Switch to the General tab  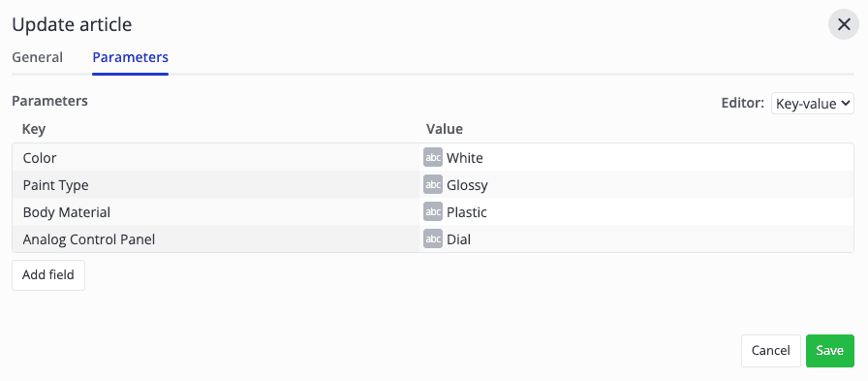click(38, 57)
